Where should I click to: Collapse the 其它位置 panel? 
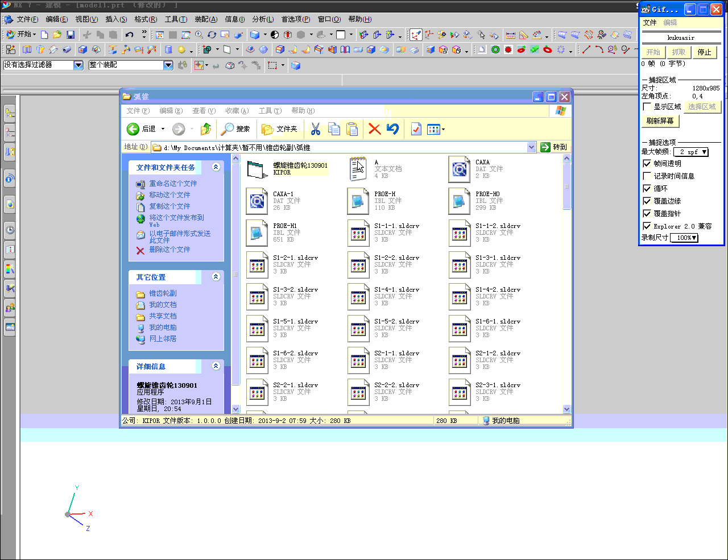tap(216, 277)
